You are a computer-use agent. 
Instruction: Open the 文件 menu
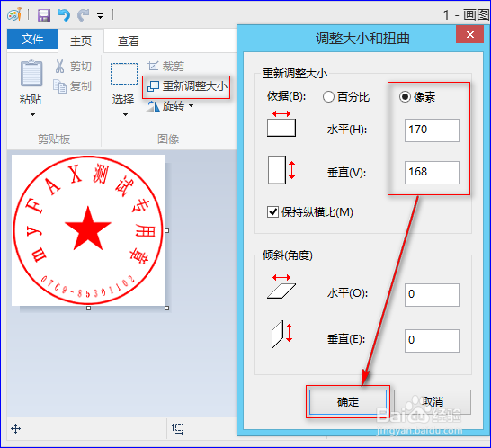pyautogui.click(x=32, y=40)
